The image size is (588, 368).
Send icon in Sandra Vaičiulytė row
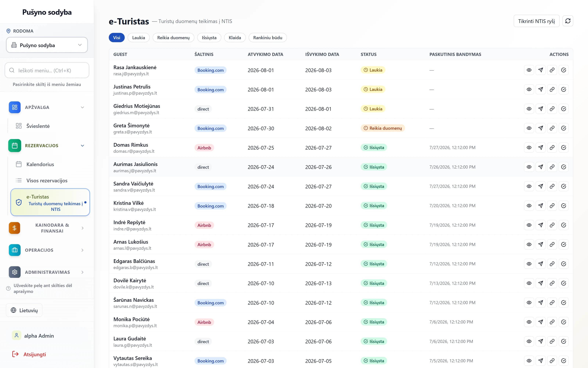tap(540, 186)
